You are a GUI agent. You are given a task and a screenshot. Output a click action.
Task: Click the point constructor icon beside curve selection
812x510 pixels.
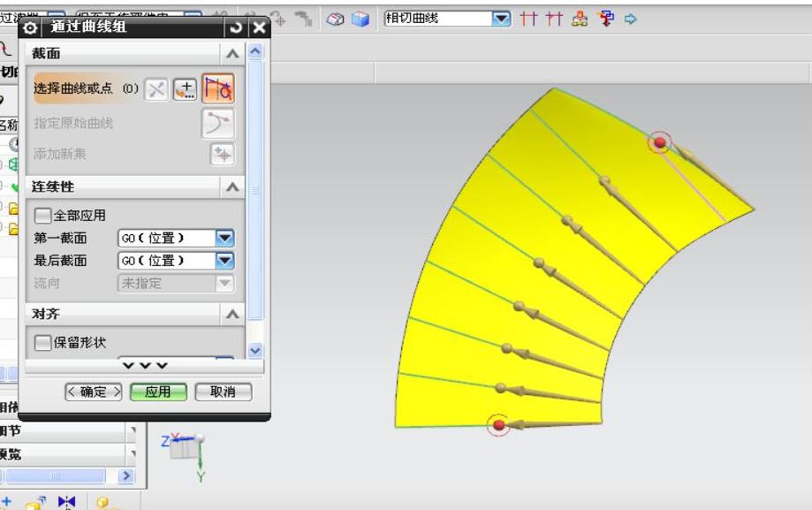click(x=156, y=89)
